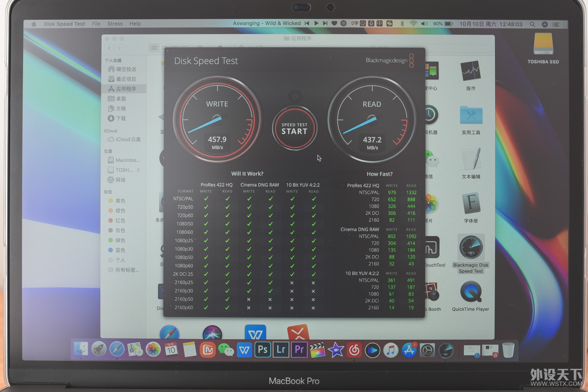Viewport: 588px width, 392px height.
Task: Click the battery status icon
Action: click(x=449, y=24)
